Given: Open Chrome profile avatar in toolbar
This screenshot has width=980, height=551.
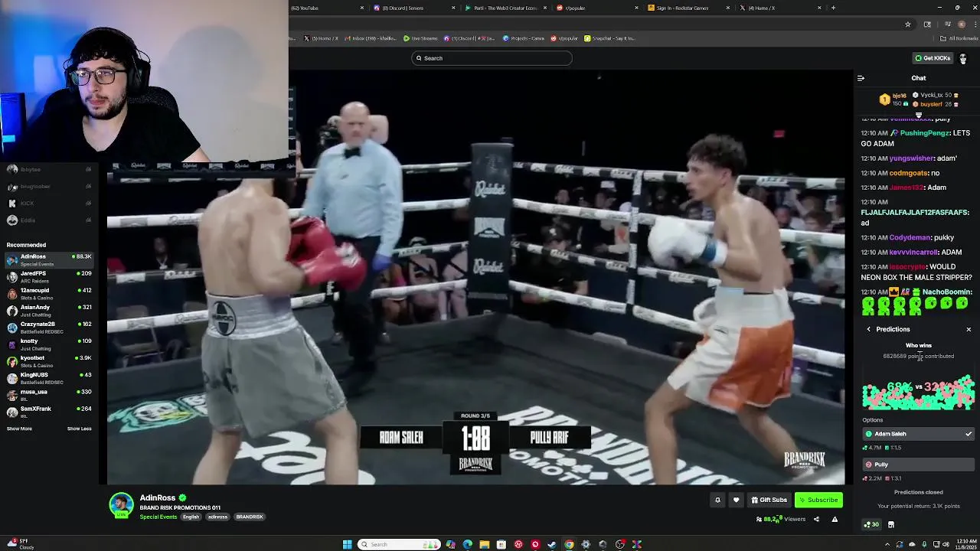Looking at the screenshot, I should 962,24.
